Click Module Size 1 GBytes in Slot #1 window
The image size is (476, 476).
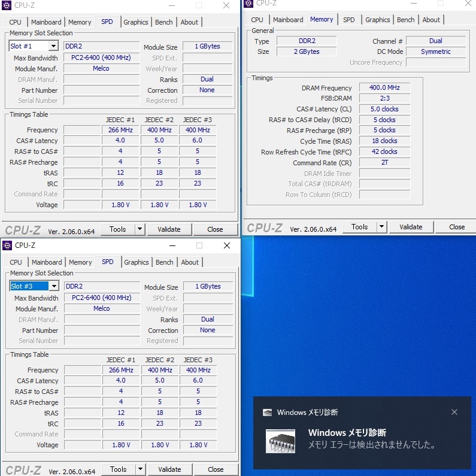pyautogui.click(x=208, y=46)
